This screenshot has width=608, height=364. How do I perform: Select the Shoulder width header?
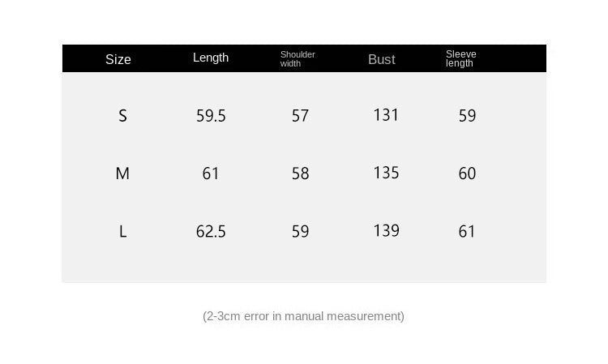298,58
